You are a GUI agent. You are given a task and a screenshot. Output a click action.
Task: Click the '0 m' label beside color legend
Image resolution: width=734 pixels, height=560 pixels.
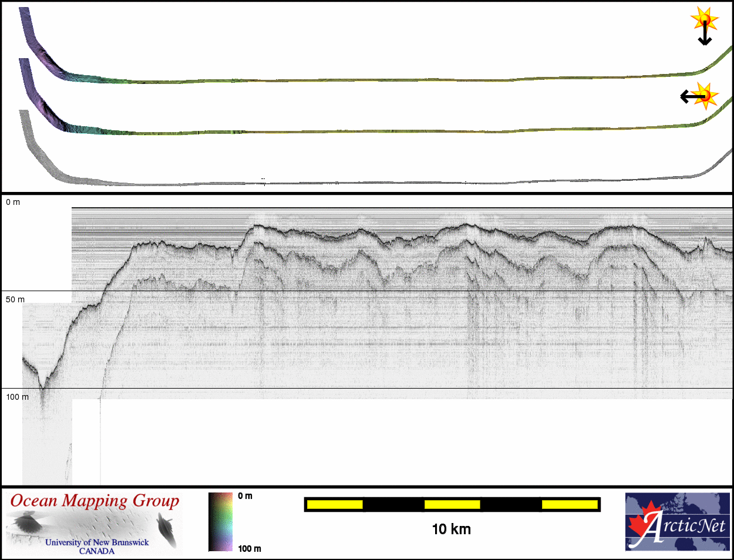(245, 496)
